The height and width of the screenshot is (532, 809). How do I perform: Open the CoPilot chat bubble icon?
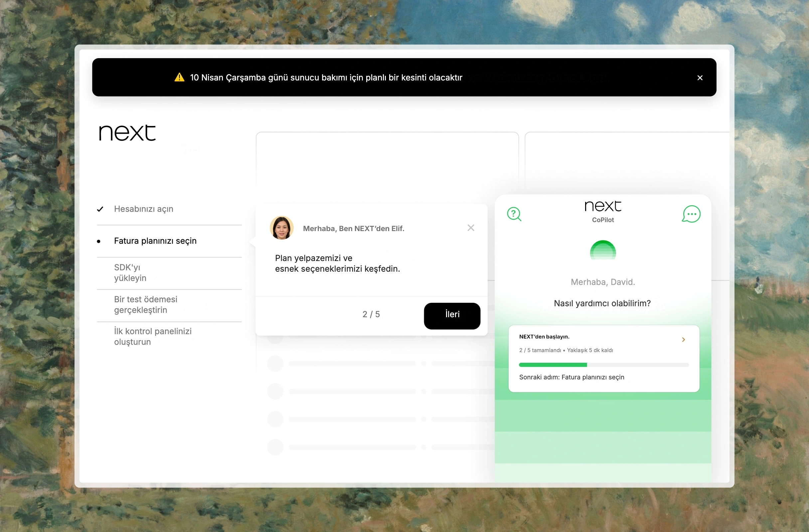pos(691,214)
